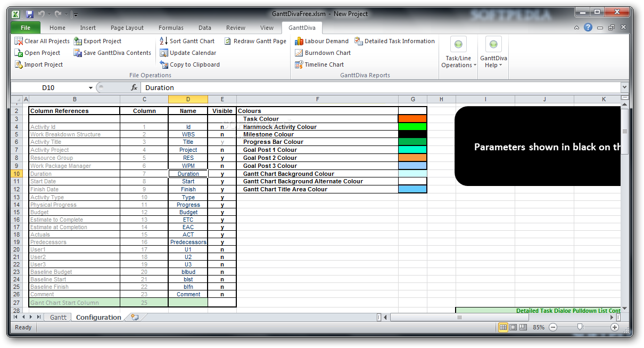Switch to Normal view in status bar
Screen dimensions: 644x348
pyautogui.click(x=503, y=327)
